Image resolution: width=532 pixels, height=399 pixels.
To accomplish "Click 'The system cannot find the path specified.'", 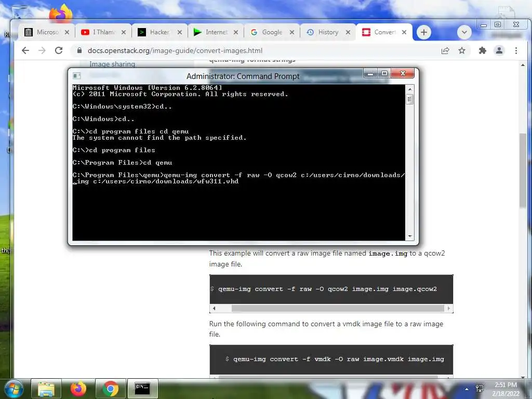I will 159,138.
